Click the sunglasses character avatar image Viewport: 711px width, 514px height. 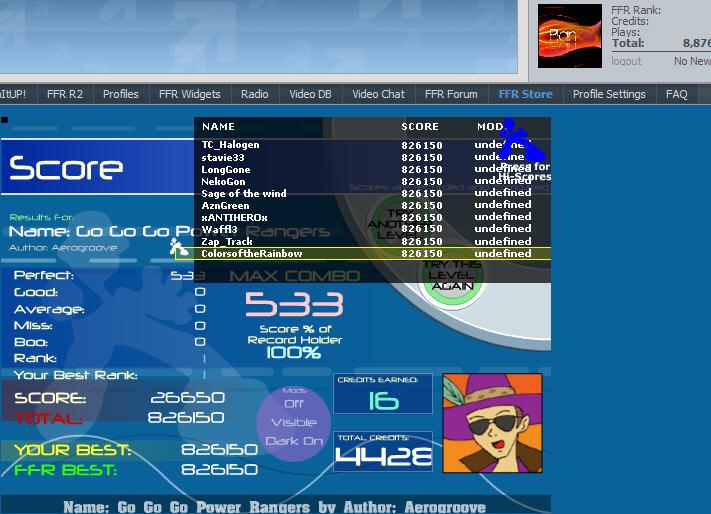pos(492,423)
